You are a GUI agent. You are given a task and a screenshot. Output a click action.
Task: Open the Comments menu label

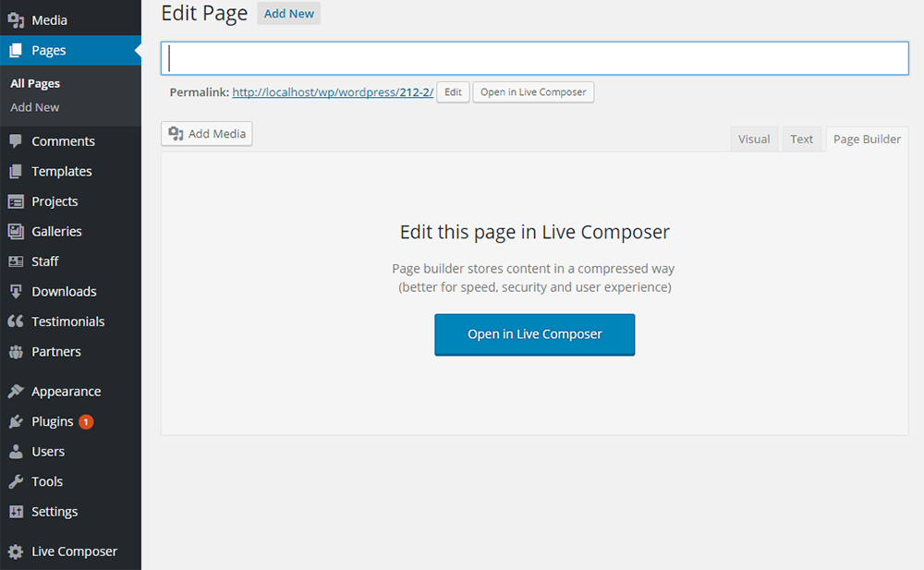[x=63, y=141]
